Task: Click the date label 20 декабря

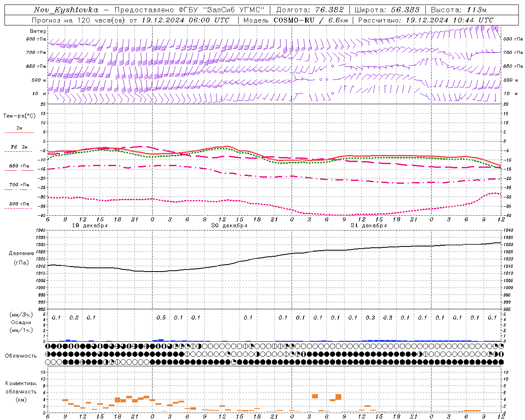Action: coord(229,226)
